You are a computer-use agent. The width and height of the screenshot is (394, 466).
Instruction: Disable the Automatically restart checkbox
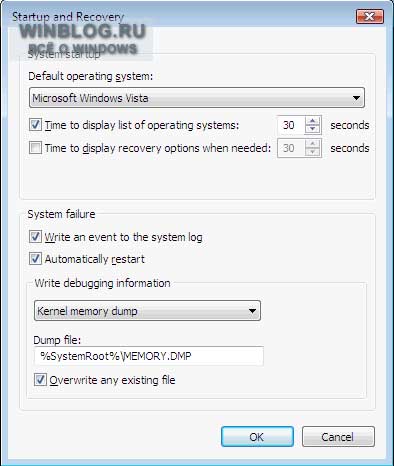pyautogui.click(x=35, y=259)
